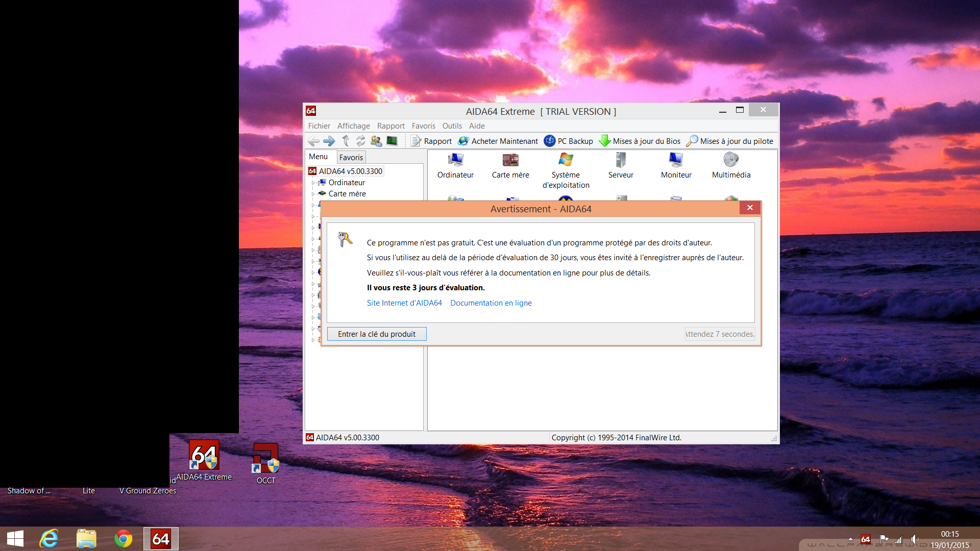The width and height of the screenshot is (980, 551).
Task: Click the AIDA64 title bar app icon
Action: point(311,111)
